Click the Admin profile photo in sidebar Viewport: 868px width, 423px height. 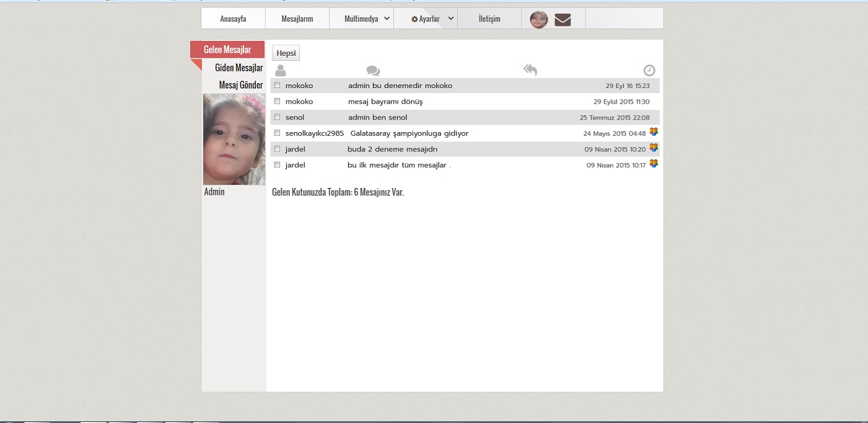(x=234, y=139)
